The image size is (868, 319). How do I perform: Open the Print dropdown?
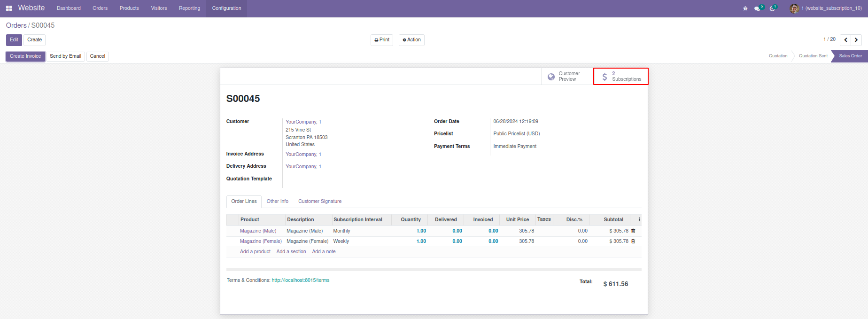[x=382, y=40]
